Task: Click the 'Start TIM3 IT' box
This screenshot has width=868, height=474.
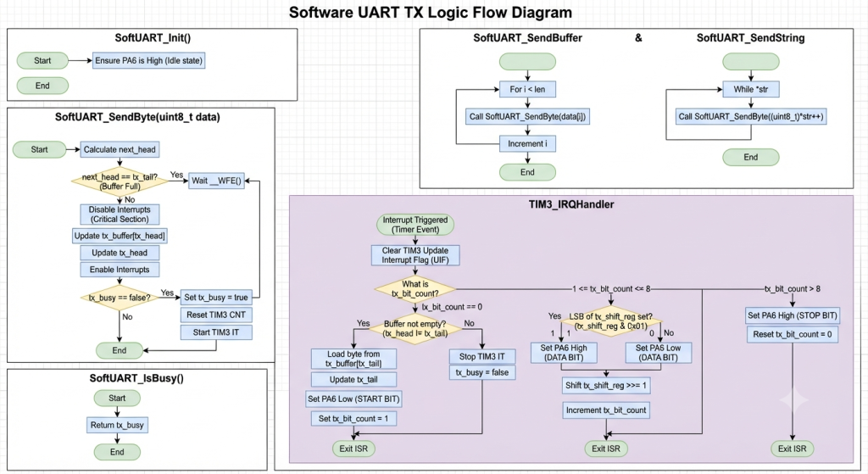Action: pos(216,332)
